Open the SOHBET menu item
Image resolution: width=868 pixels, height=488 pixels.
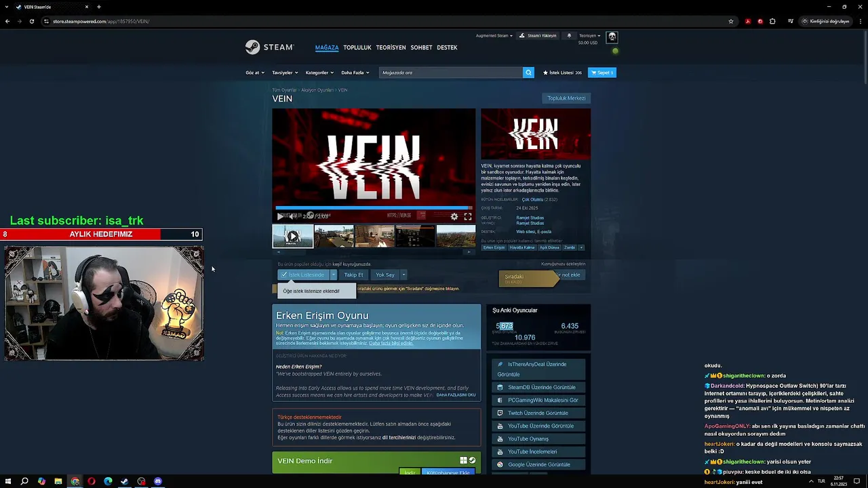[421, 47]
